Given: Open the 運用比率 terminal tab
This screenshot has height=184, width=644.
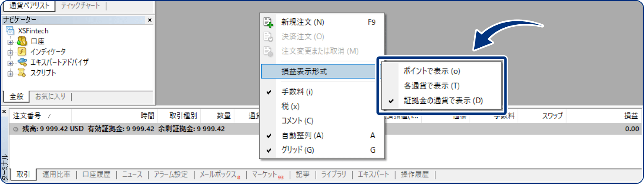Looking at the screenshot, I should tap(56, 174).
